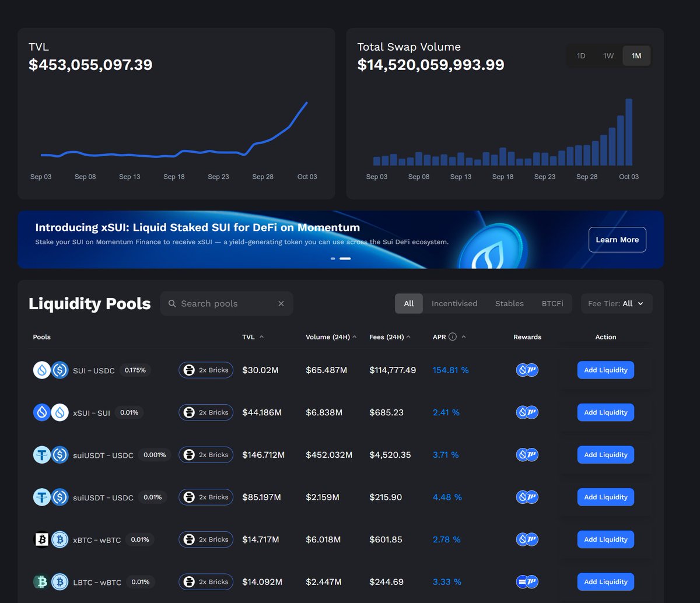Screen dimensions: 700x603
Task: Click the xBTC – wBTC pool token icons
Action: point(51,540)
